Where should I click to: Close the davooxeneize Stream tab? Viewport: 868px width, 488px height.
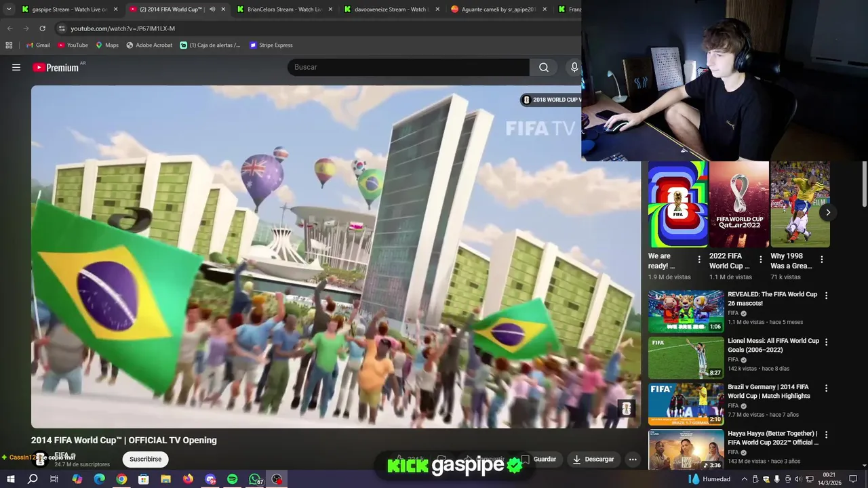(x=437, y=9)
